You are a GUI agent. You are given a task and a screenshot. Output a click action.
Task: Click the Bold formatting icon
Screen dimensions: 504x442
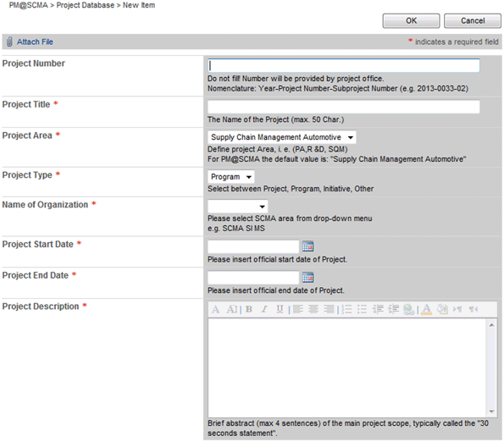(249, 309)
